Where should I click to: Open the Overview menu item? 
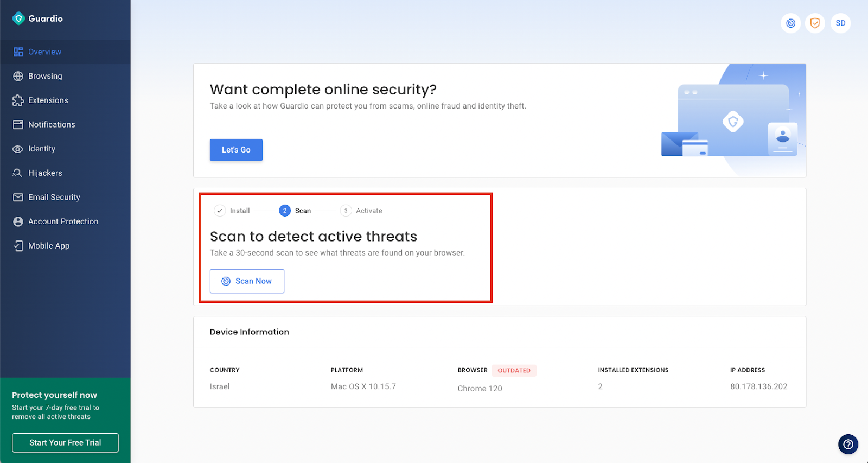pos(44,52)
